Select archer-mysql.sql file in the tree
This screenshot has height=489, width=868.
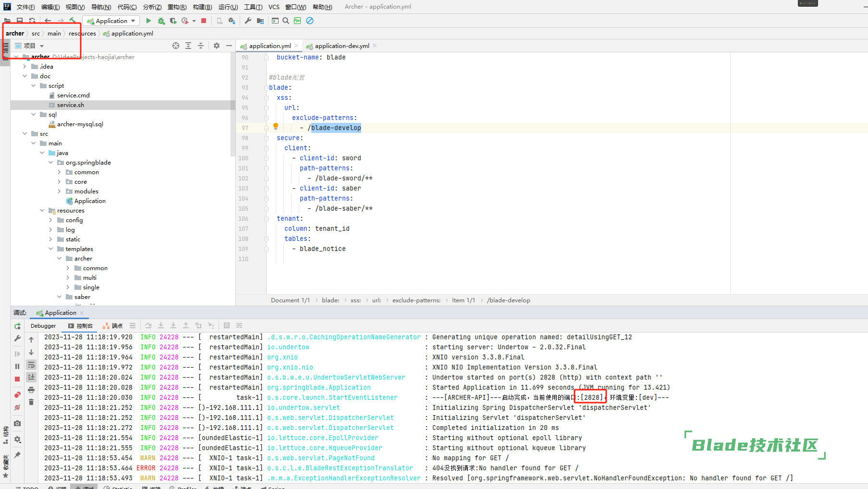point(80,124)
